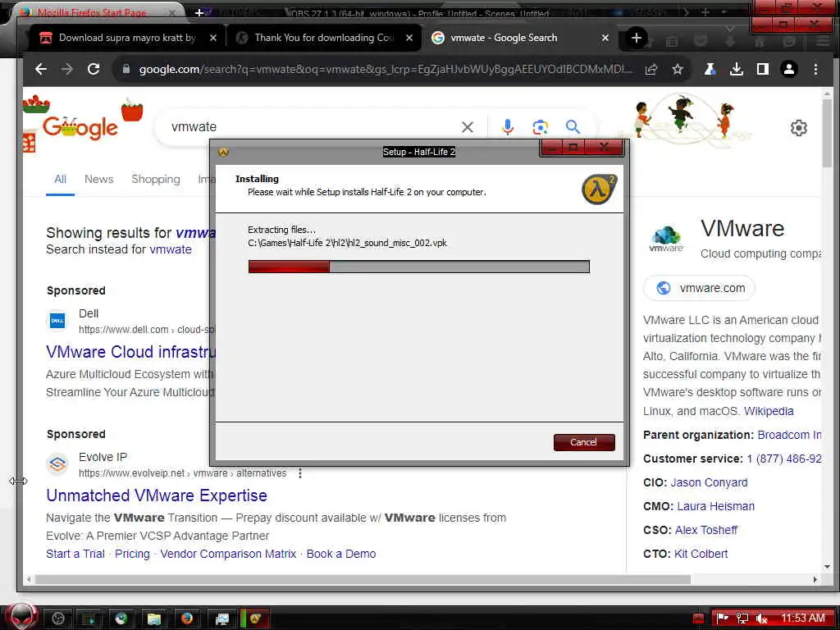This screenshot has width=840, height=630.
Task: Go back using the browser back arrow
Action: 41,69
